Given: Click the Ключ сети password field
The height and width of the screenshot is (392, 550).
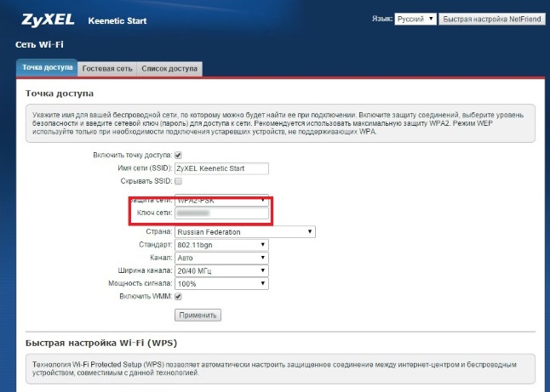Looking at the screenshot, I should [221, 213].
